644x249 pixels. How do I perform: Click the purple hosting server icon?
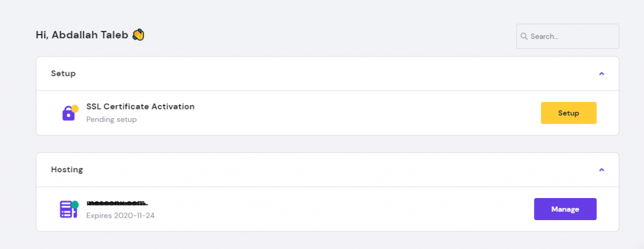point(68,209)
